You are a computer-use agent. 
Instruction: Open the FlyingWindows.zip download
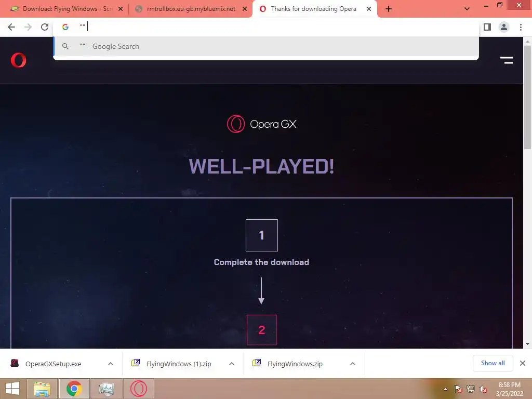295,364
